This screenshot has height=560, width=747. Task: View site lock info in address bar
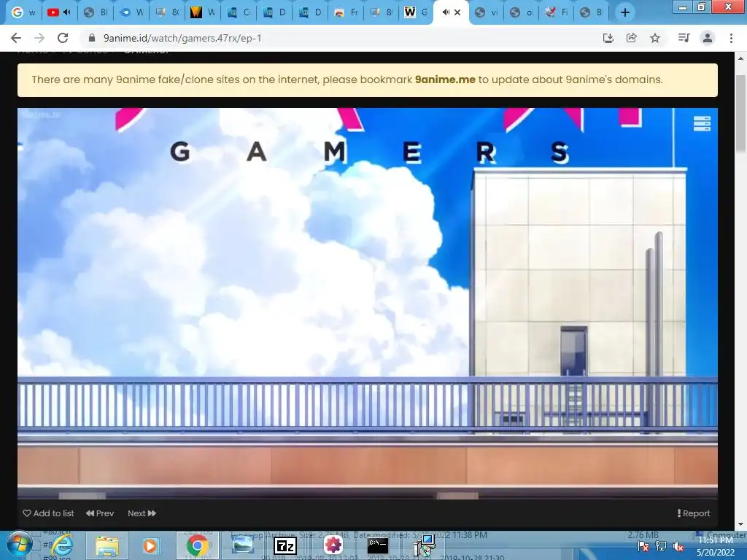coord(92,38)
